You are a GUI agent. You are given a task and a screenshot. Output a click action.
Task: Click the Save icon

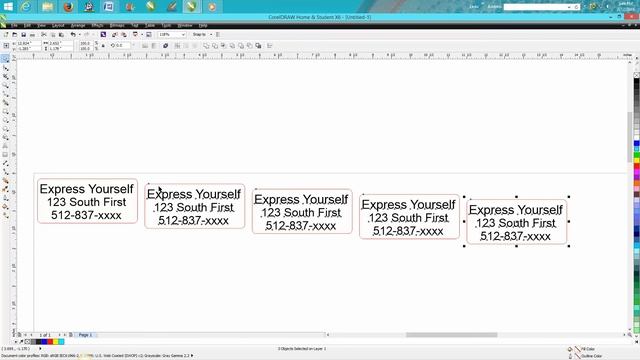(x=23, y=35)
